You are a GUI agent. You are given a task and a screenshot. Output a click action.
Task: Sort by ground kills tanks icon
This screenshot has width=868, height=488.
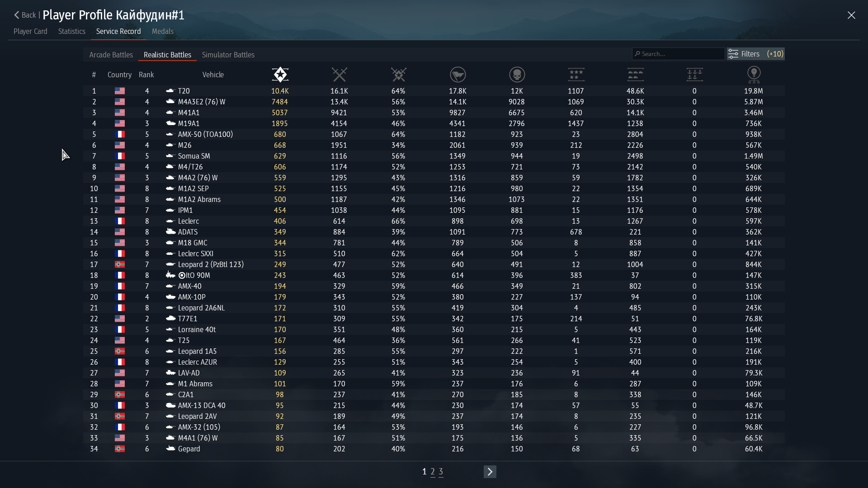point(635,75)
